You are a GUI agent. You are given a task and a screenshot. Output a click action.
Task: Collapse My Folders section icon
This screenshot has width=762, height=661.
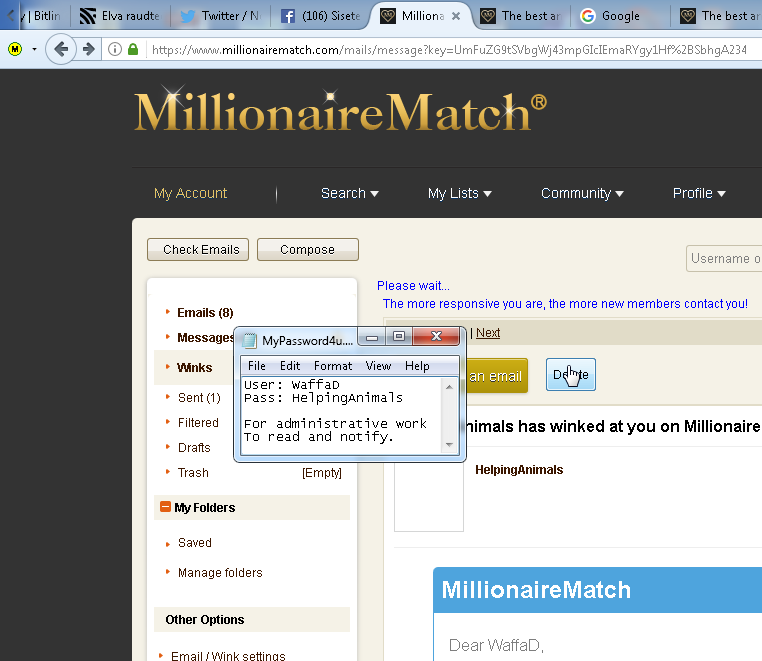tap(165, 507)
